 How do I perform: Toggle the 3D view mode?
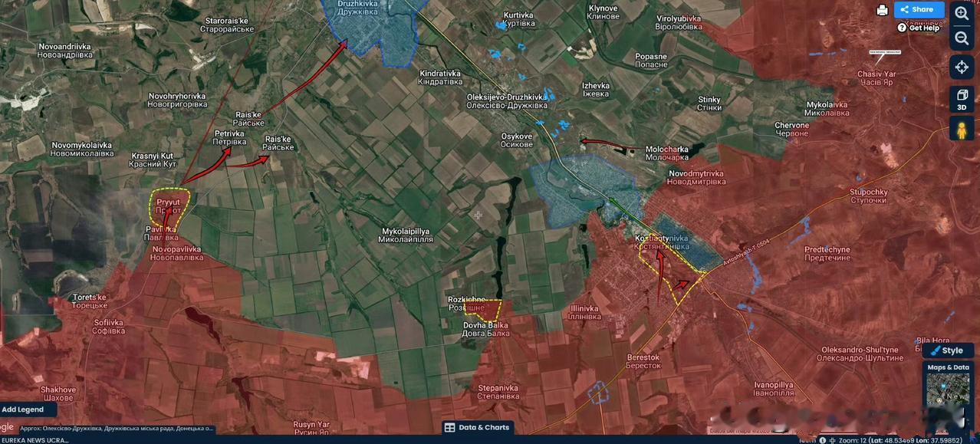tap(962, 98)
